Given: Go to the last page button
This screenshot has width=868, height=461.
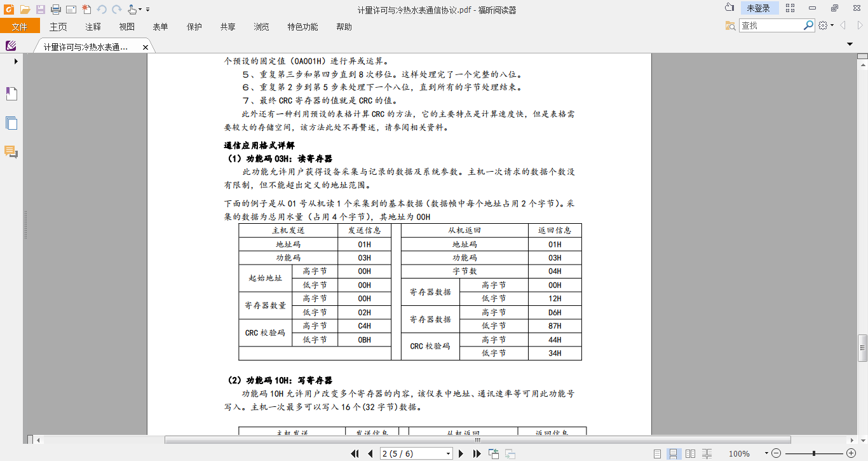Looking at the screenshot, I should click(x=477, y=453).
